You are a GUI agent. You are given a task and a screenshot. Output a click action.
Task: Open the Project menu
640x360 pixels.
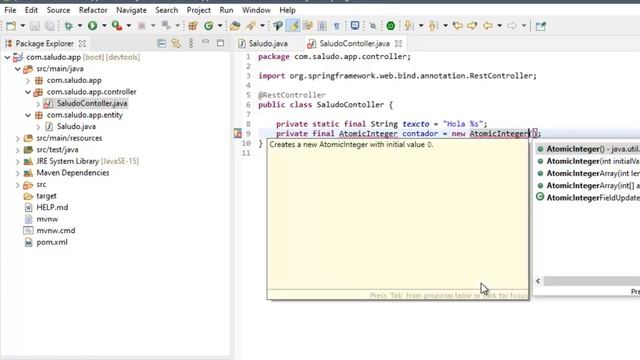tap(199, 10)
